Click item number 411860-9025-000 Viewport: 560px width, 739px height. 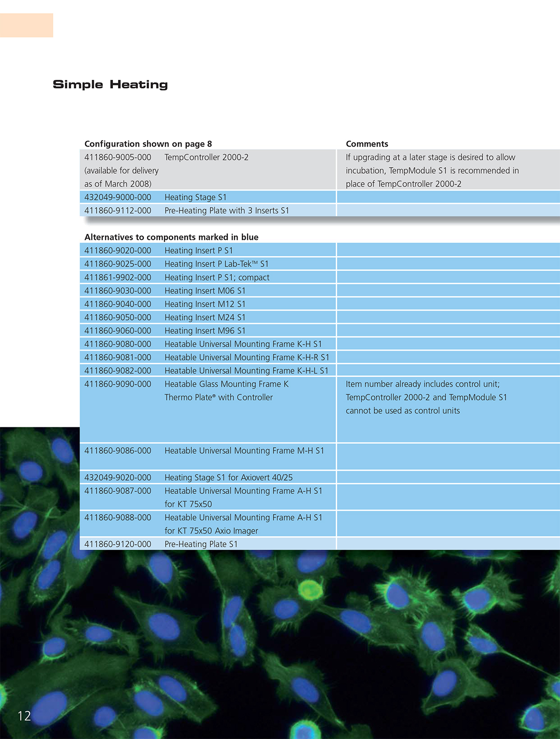point(118,264)
